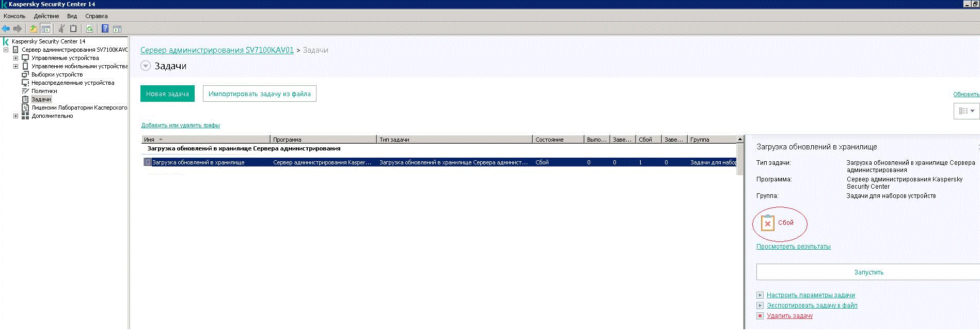Click the Политики icon in tree

tap(25, 91)
